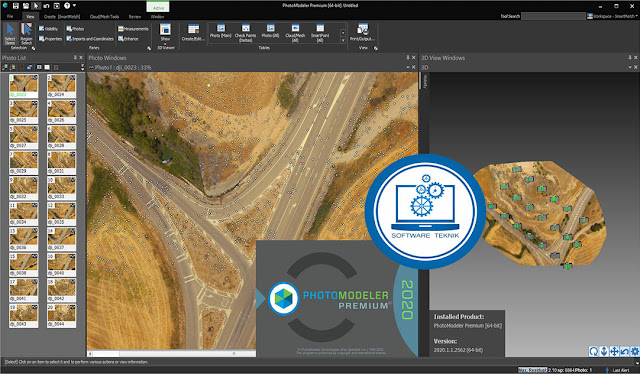This screenshot has width=640, height=374.
Task: Select thumbnail dji_0044 in Photo List
Action: click(x=61, y=316)
